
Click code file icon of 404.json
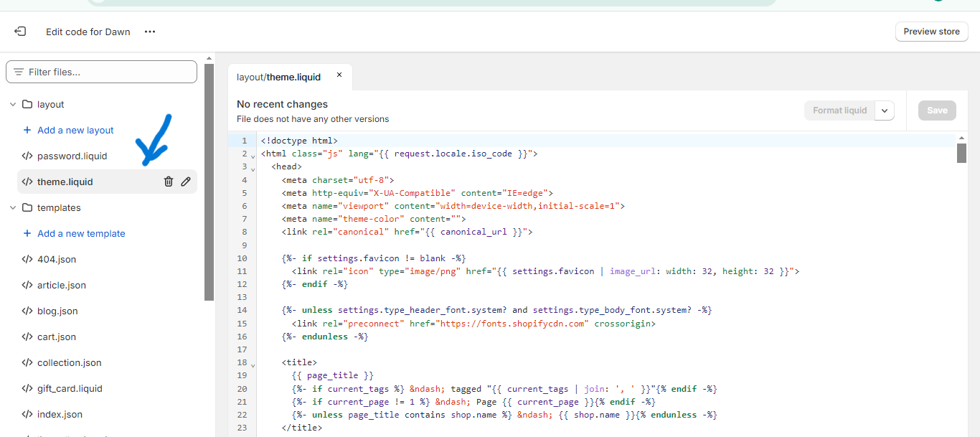pos(27,259)
